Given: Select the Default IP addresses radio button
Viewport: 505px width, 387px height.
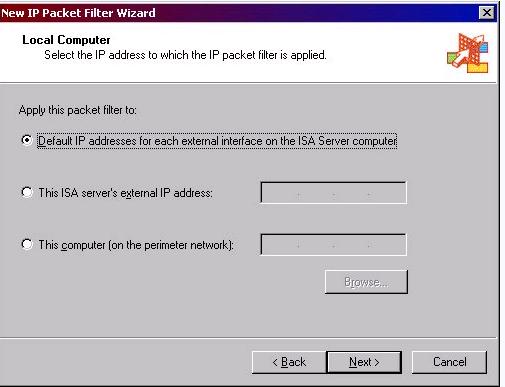Looking at the screenshot, I should click(x=26, y=140).
